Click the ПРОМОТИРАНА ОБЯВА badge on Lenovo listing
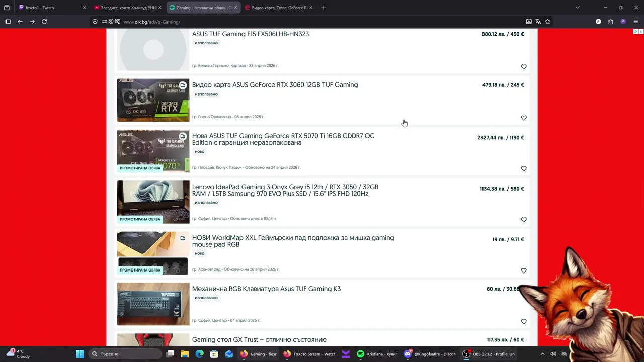The height and width of the screenshot is (362, 644). (x=140, y=219)
